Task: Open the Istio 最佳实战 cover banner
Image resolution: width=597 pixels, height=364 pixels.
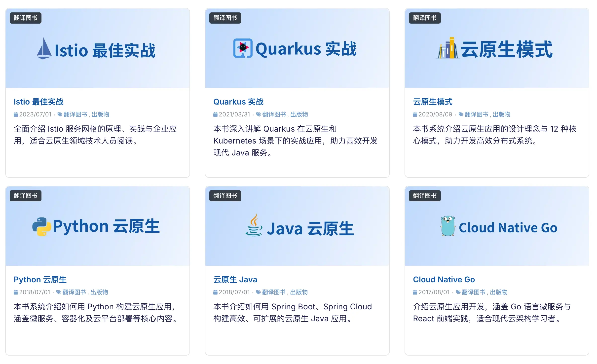Action: click(x=98, y=48)
